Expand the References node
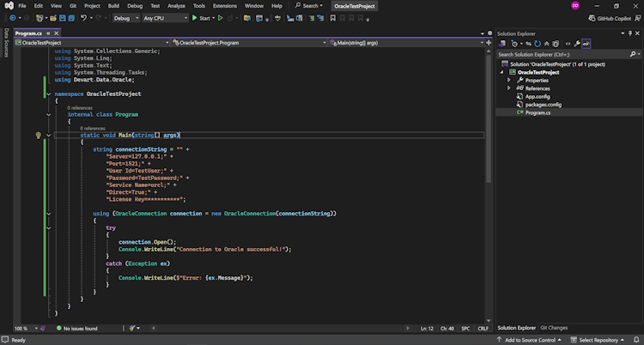 (x=508, y=88)
